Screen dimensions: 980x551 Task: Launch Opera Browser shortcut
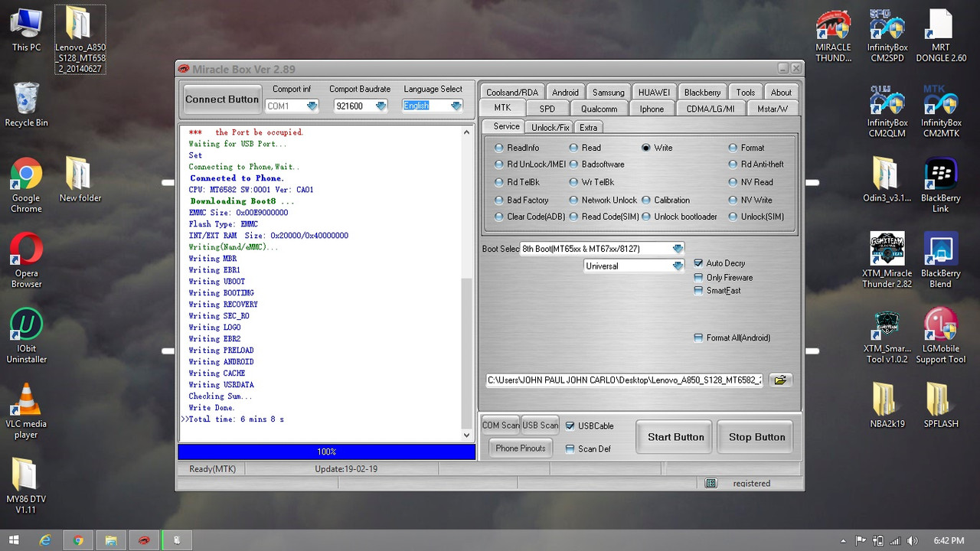point(26,260)
